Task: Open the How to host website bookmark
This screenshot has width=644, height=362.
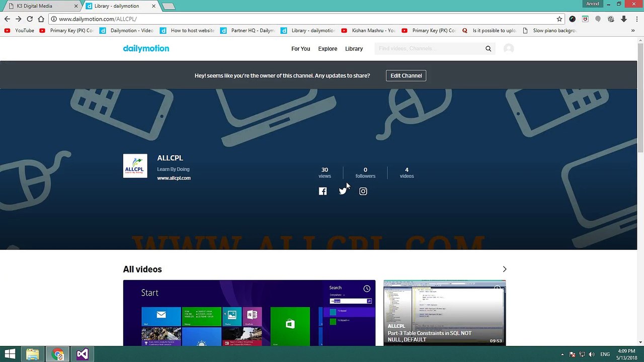Action: tap(187, 31)
